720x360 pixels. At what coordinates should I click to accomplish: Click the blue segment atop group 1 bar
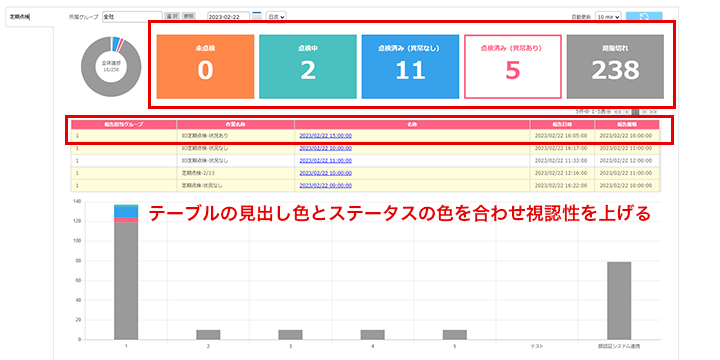[126, 212]
